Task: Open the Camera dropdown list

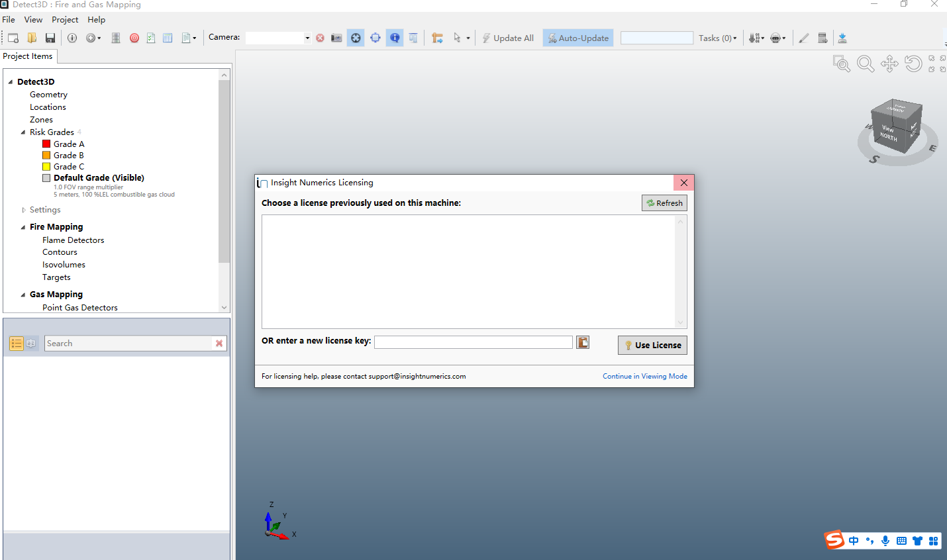Action: pos(307,38)
